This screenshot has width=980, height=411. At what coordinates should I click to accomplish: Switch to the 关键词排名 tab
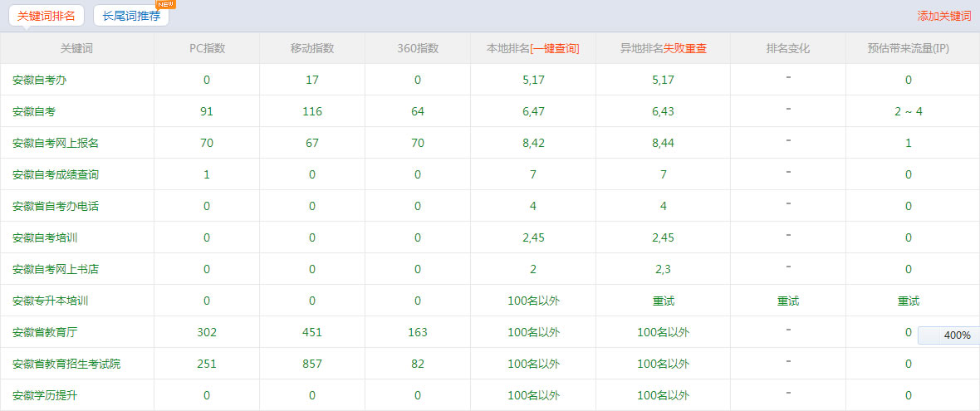tap(47, 16)
